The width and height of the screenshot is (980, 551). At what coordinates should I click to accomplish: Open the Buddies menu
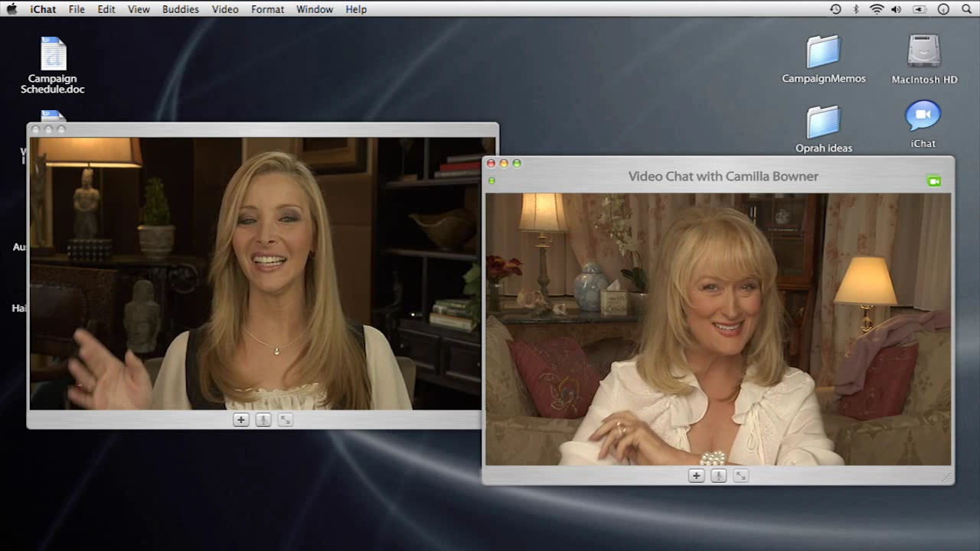[x=181, y=9]
